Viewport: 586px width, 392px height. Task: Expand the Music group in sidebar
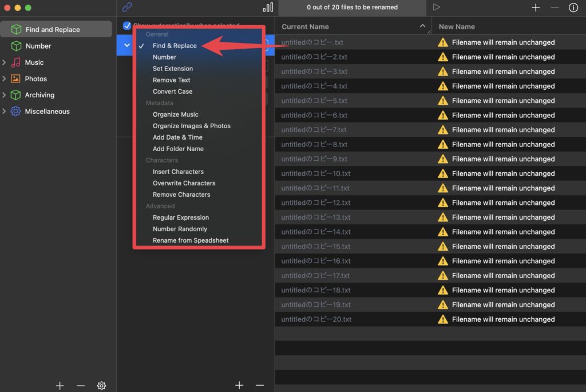(x=5, y=62)
